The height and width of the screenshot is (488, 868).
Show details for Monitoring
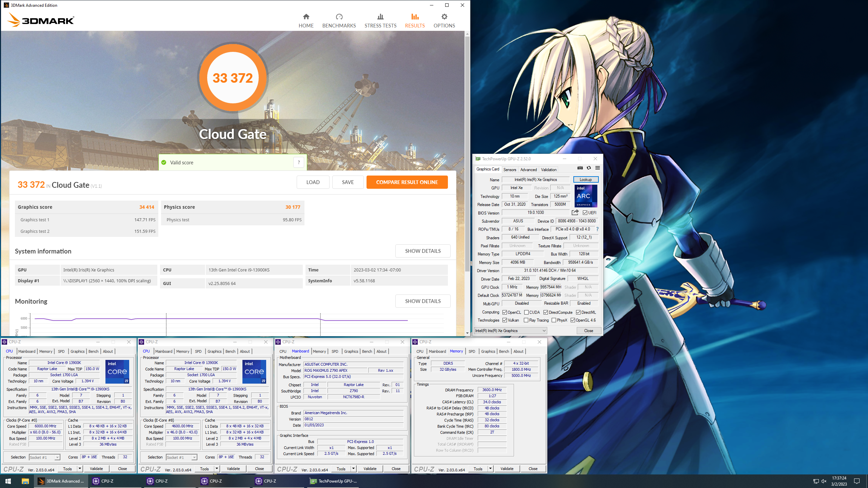pos(422,301)
